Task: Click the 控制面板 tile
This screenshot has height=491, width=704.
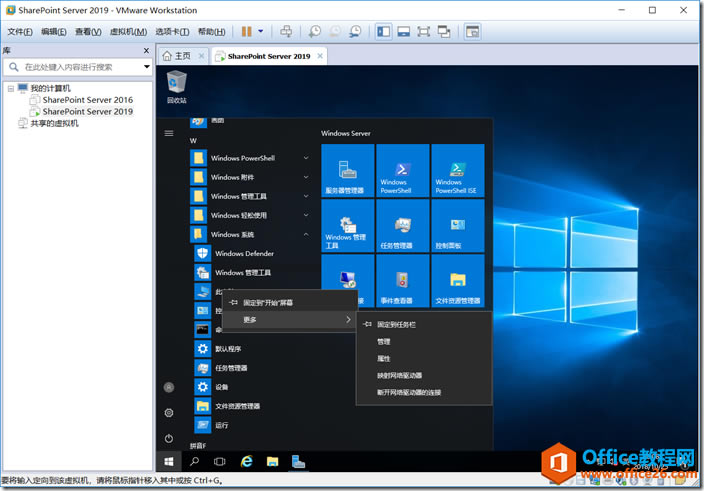Action: click(456, 226)
